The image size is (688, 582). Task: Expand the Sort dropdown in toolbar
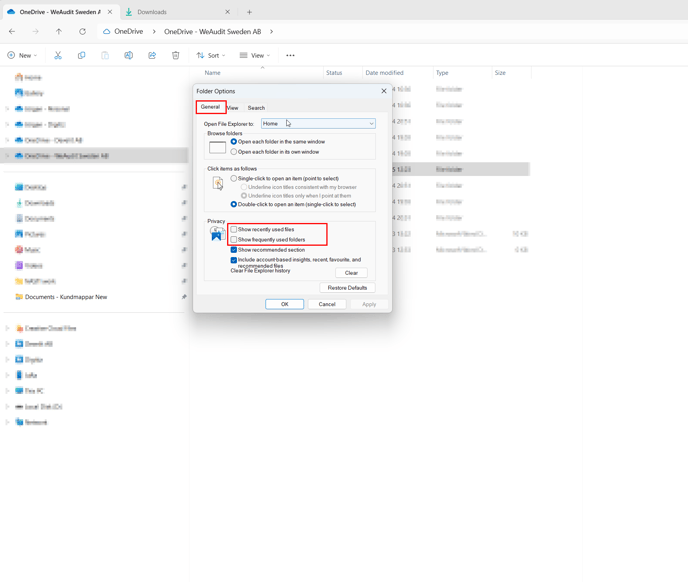coord(211,56)
